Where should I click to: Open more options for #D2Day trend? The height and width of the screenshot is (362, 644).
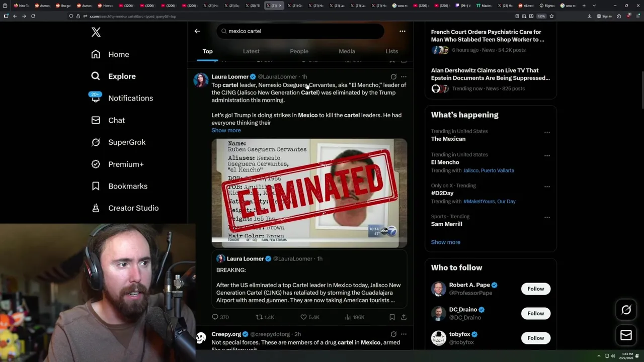coord(547,187)
